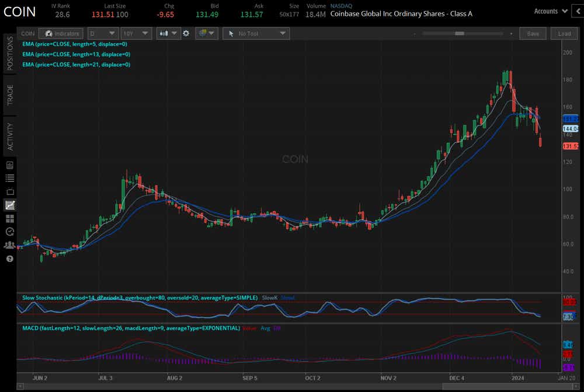Click the COIN ticker symbol field
The height and width of the screenshot is (392, 584).
(x=28, y=34)
